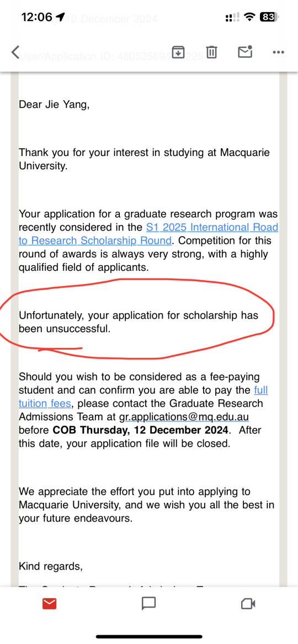Tap the Wi-Fi status icon

[249, 17]
